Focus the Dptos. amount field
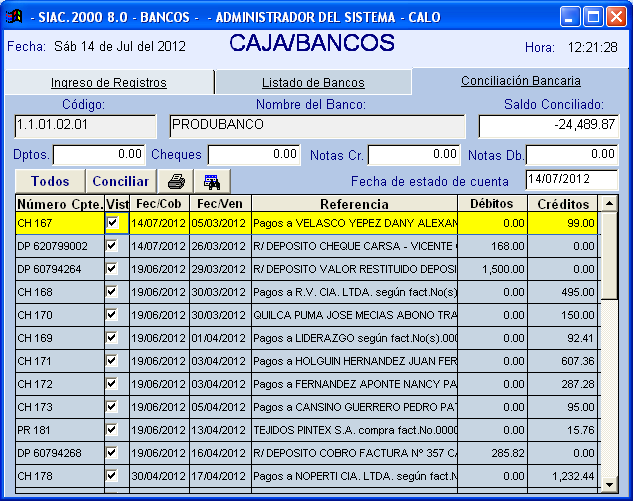The width and height of the screenshot is (633, 501). click(99, 155)
